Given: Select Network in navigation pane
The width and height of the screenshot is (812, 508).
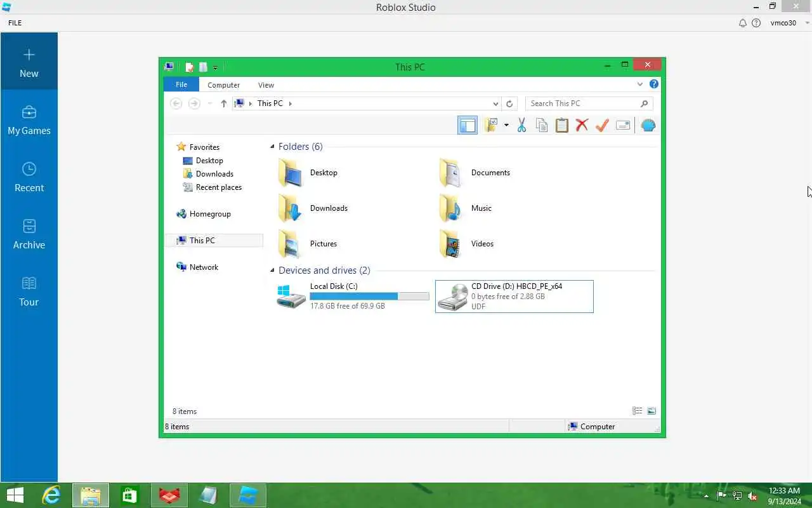Looking at the screenshot, I should (x=204, y=267).
